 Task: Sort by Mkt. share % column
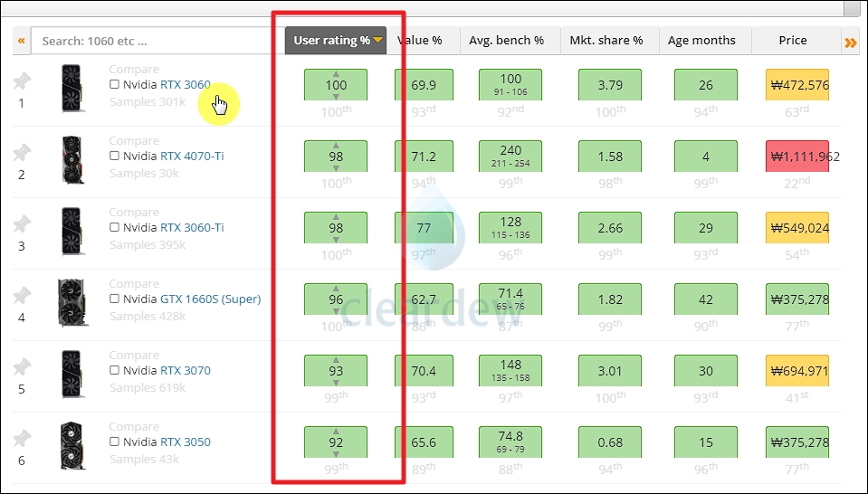click(x=610, y=41)
